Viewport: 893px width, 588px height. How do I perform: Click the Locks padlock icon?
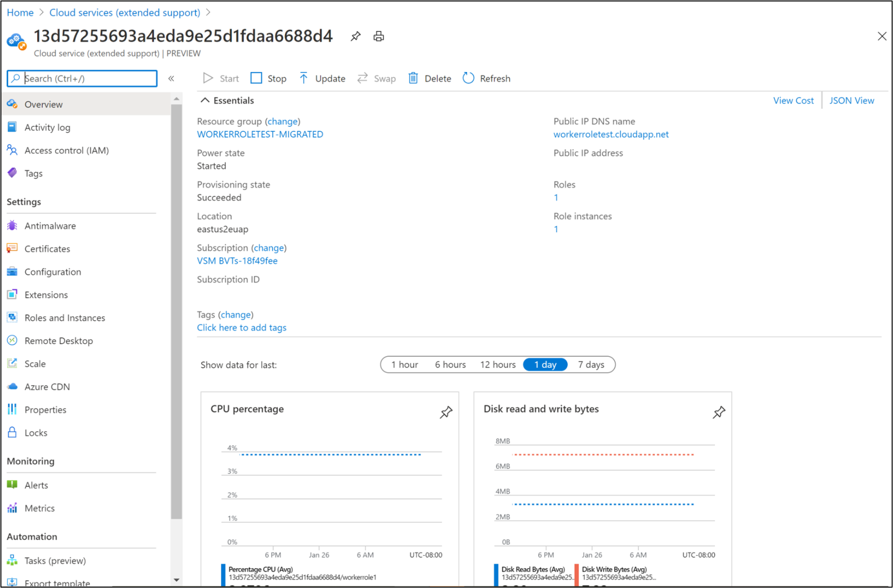point(13,433)
